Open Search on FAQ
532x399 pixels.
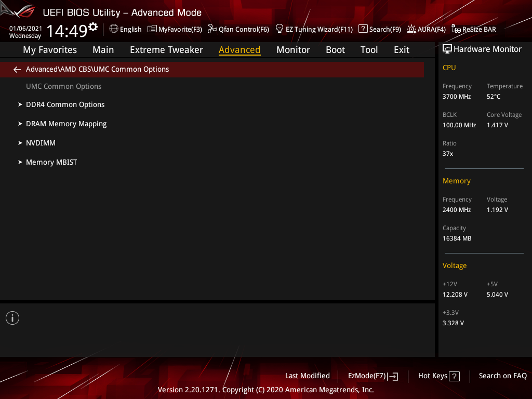click(502, 376)
